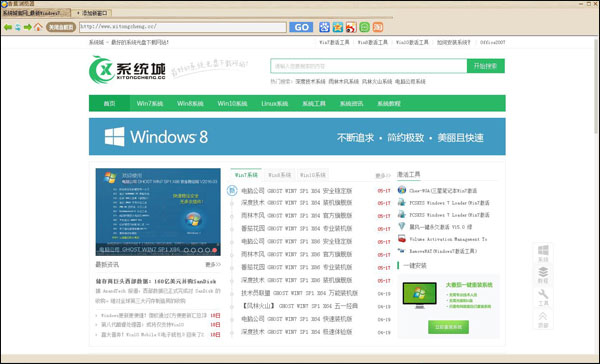
Task: Select Win7系统 in navigation bar
Action: [x=150, y=103]
